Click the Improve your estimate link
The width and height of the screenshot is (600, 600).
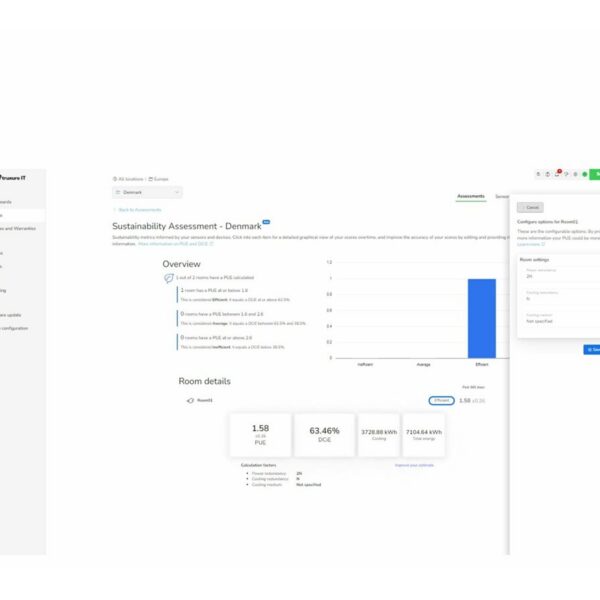(x=415, y=465)
